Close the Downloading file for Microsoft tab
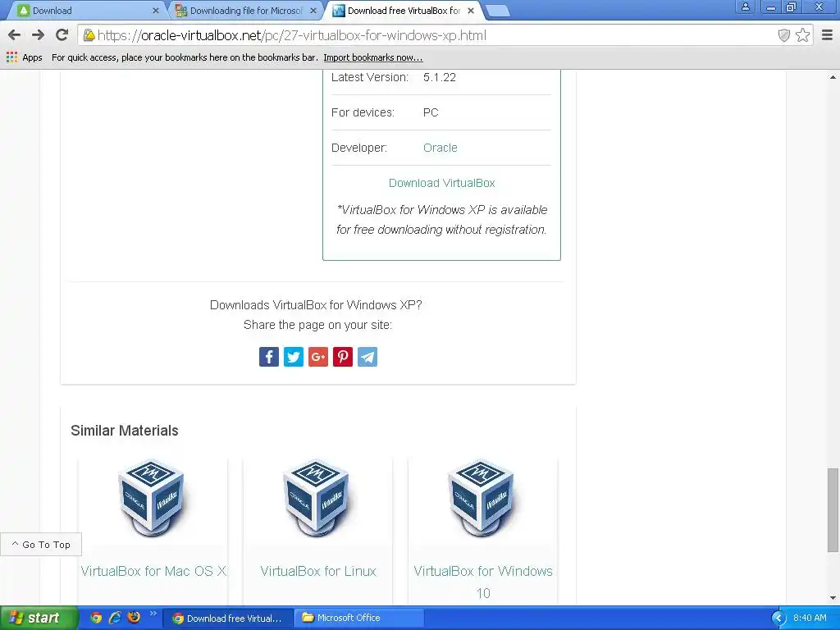Image resolution: width=840 pixels, height=630 pixels. [x=313, y=11]
